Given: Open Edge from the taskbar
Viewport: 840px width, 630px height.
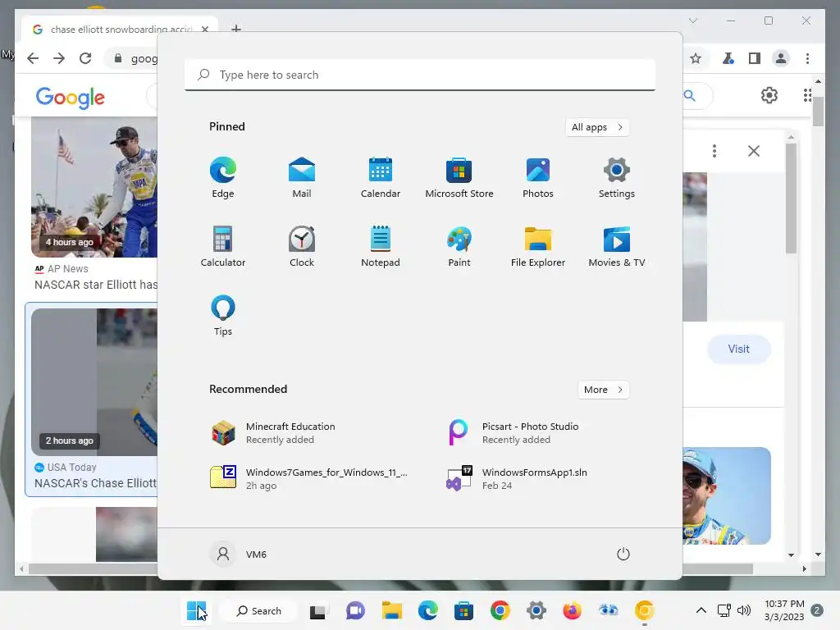Looking at the screenshot, I should point(427,610).
